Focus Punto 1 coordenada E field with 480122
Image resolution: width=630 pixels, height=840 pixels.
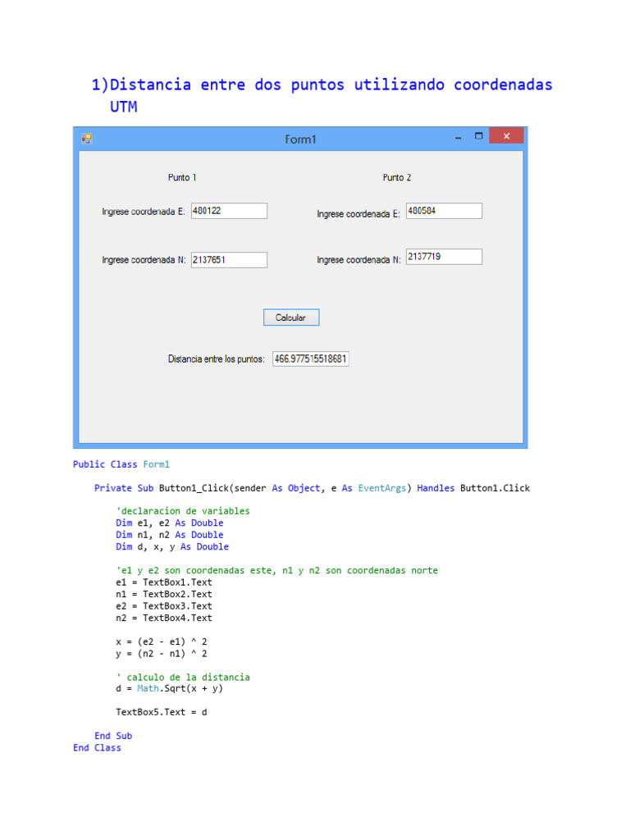pyautogui.click(x=229, y=211)
